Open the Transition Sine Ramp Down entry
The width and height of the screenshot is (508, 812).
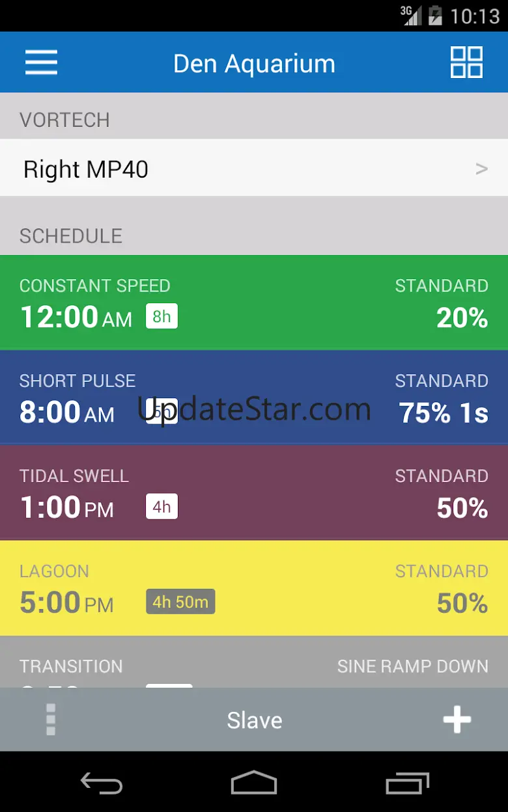[x=254, y=667]
